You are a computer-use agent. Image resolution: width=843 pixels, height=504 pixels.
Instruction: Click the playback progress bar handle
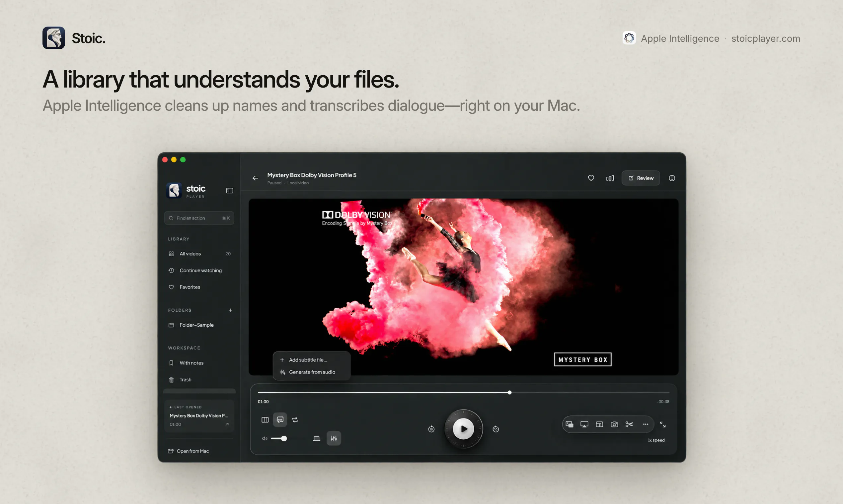[509, 392]
